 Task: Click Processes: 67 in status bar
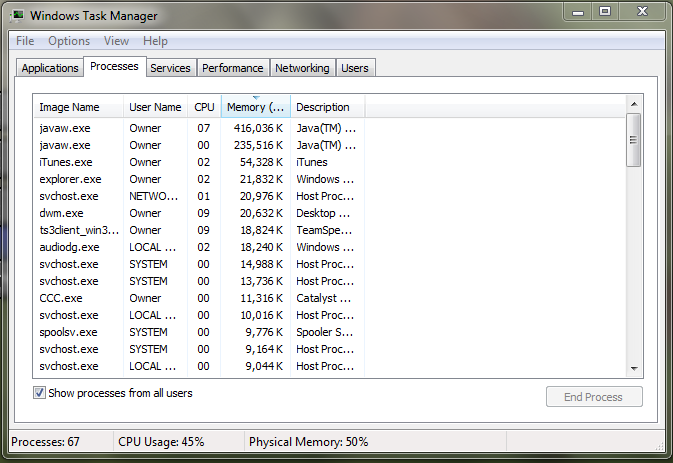45,442
